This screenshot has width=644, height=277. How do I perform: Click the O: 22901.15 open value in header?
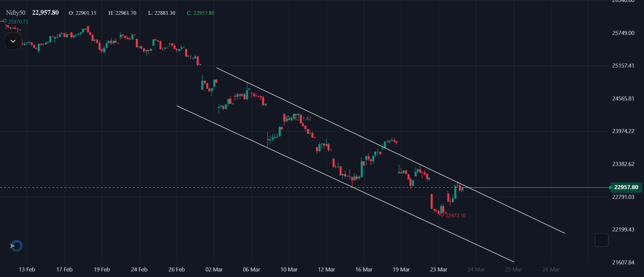pyautogui.click(x=83, y=13)
